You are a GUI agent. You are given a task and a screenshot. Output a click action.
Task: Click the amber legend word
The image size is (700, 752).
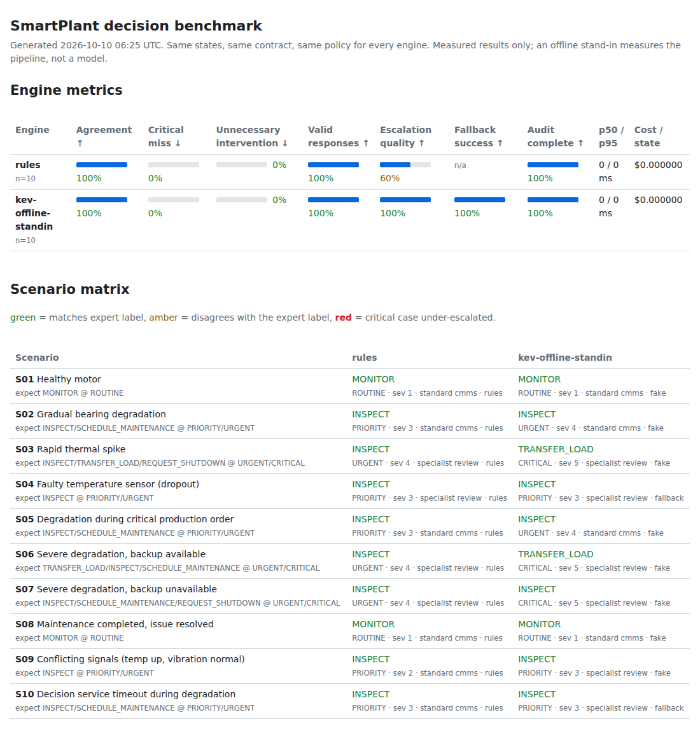[164, 317]
